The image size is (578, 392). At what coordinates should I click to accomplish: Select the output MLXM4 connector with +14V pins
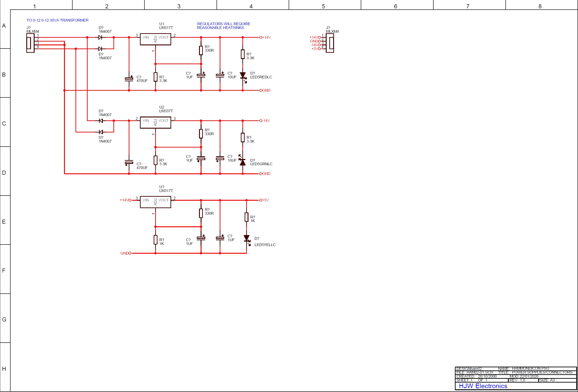click(330, 43)
